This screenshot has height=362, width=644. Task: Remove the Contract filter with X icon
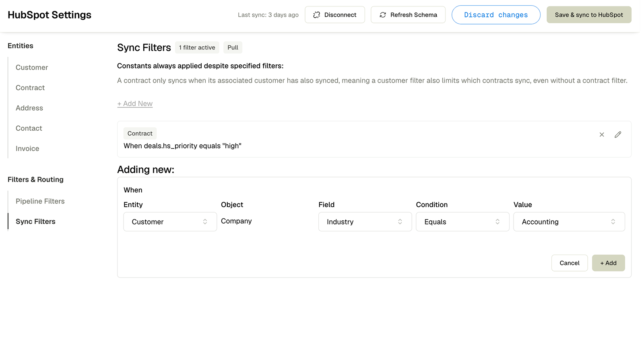pos(602,135)
